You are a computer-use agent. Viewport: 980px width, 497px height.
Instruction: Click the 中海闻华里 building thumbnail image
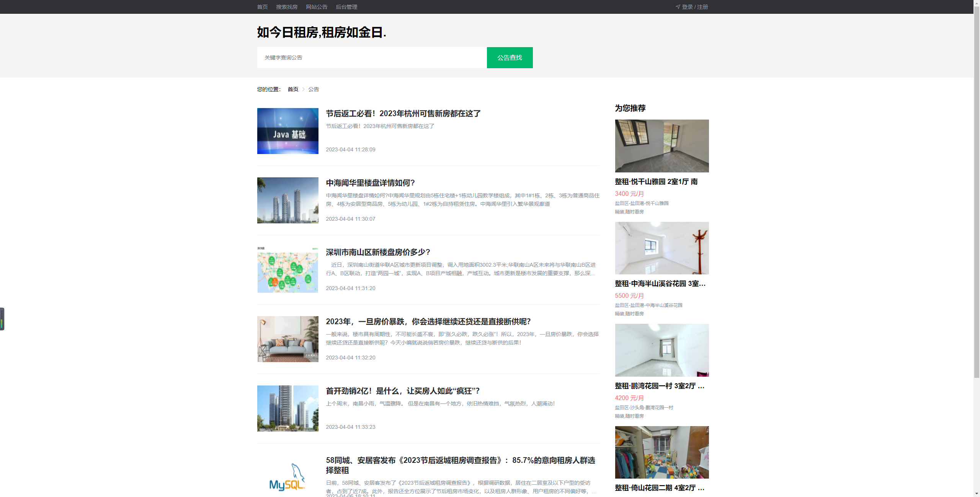pos(287,200)
